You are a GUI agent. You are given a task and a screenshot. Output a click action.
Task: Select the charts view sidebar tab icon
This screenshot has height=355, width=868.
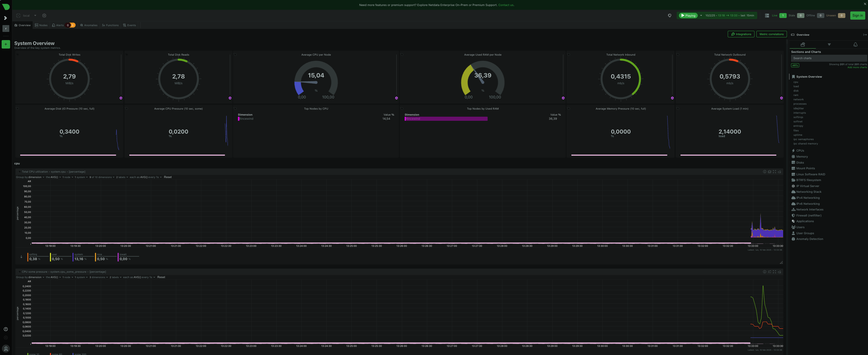803,44
